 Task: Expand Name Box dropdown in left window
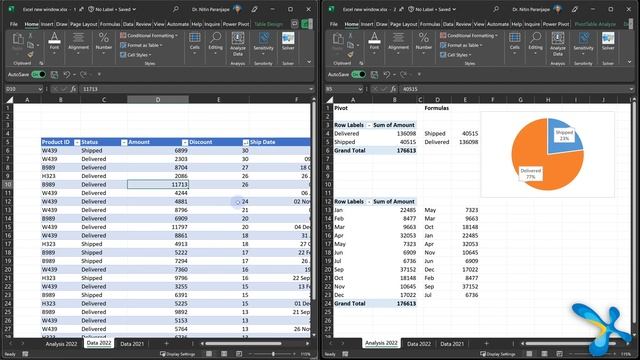click(x=40, y=89)
